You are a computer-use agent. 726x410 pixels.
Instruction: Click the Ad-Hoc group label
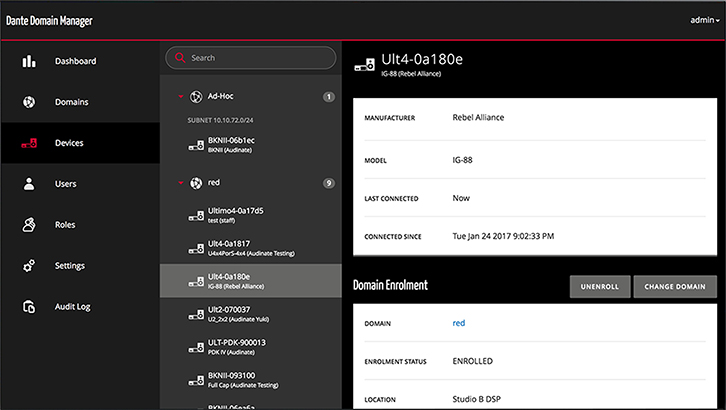click(220, 96)
